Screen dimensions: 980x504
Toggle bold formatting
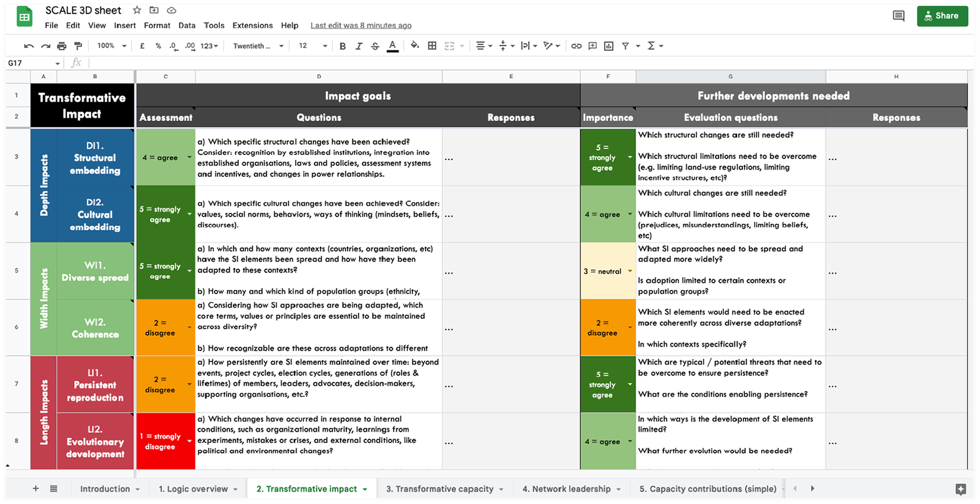[342, 46]
